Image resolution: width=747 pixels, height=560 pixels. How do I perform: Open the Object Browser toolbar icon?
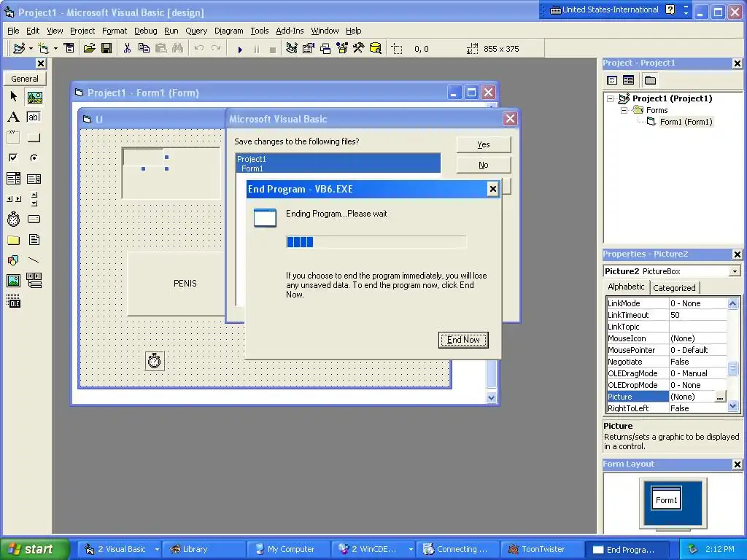coord(342,49)
